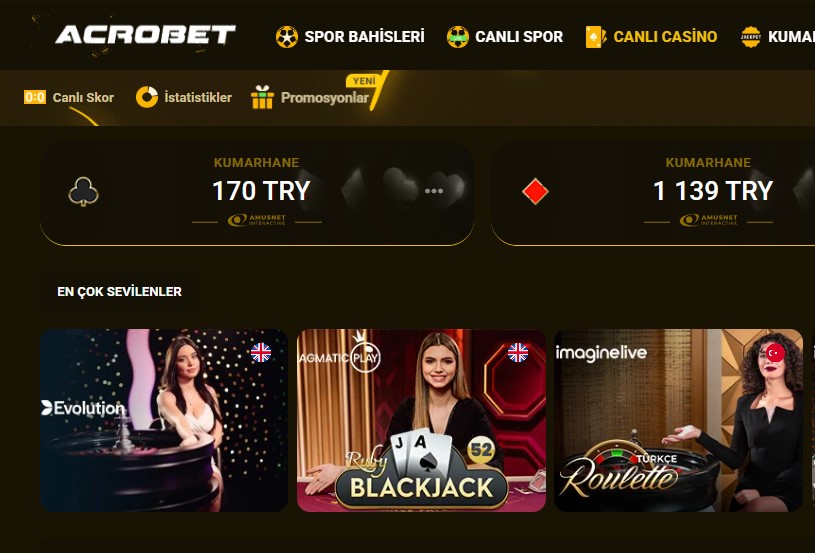Click the Acrobet logo
This screenshot has height=553, width=815.
145,35
